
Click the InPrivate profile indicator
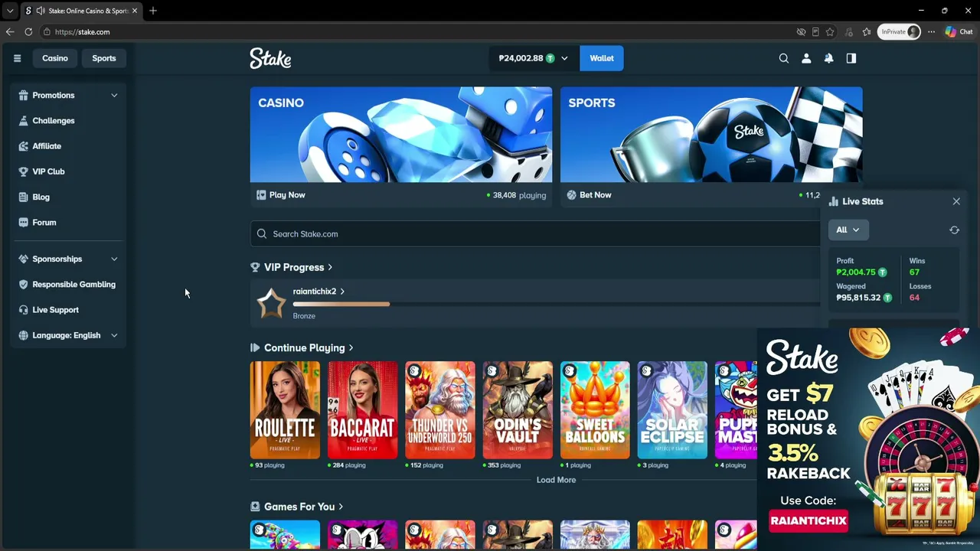[899, 31]
